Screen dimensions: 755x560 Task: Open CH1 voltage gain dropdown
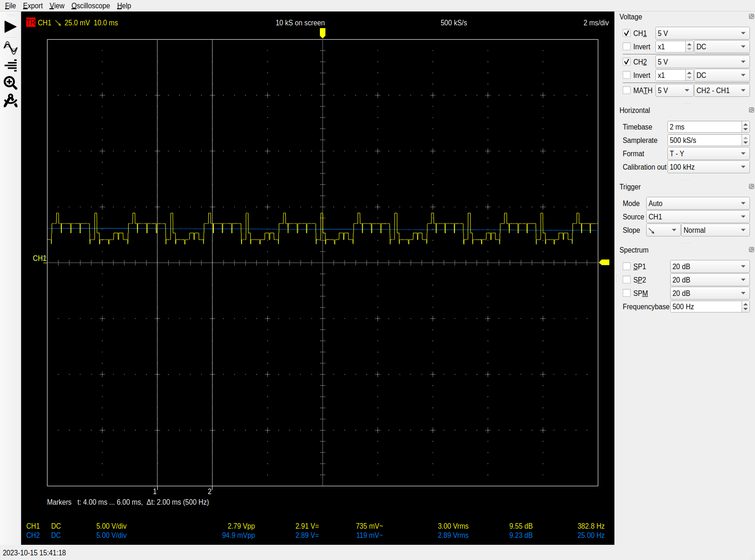pos(702,33)
